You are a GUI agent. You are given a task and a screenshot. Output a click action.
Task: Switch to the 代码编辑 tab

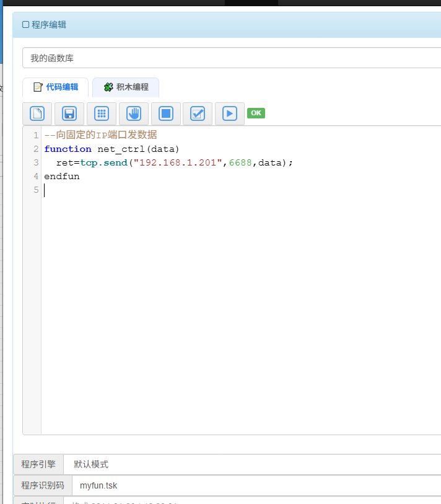[x=56, y=87]
